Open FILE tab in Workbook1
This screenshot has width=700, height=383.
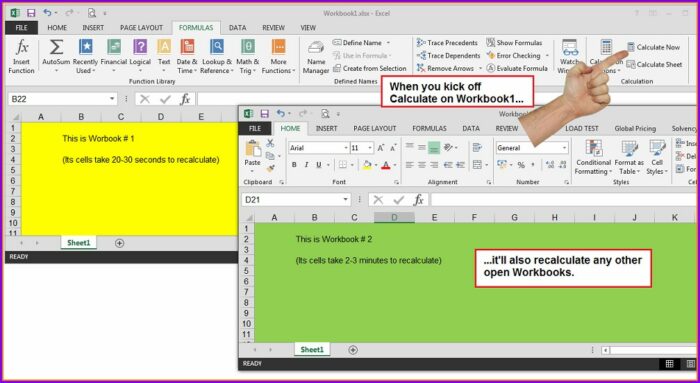[x=21, y=28]
